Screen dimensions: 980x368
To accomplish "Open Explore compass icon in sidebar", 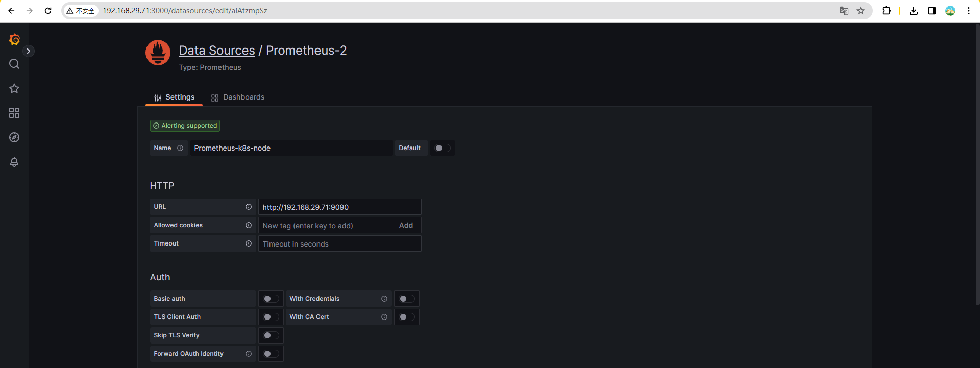I will coord(14,137).
